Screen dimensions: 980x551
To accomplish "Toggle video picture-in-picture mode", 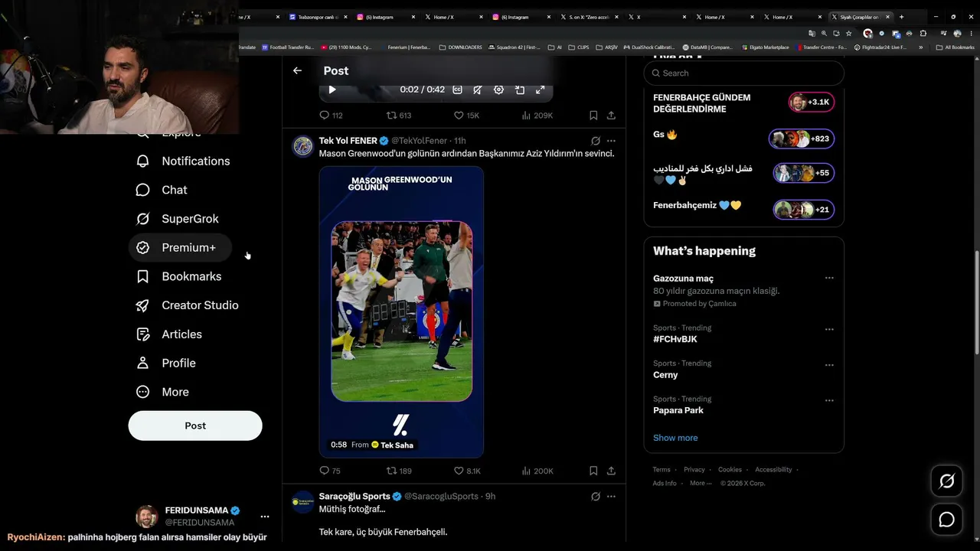I will tap(519, 90).
